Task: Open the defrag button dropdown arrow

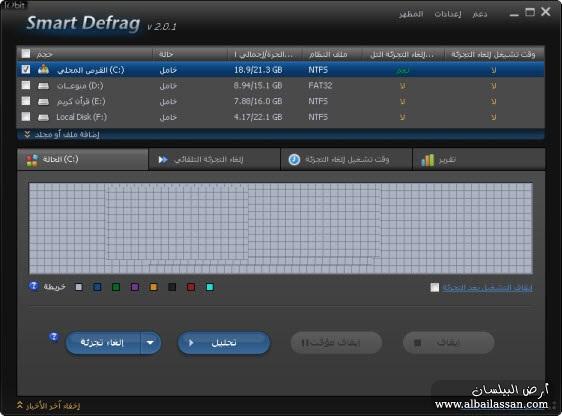Action: (x=151, y=343)
